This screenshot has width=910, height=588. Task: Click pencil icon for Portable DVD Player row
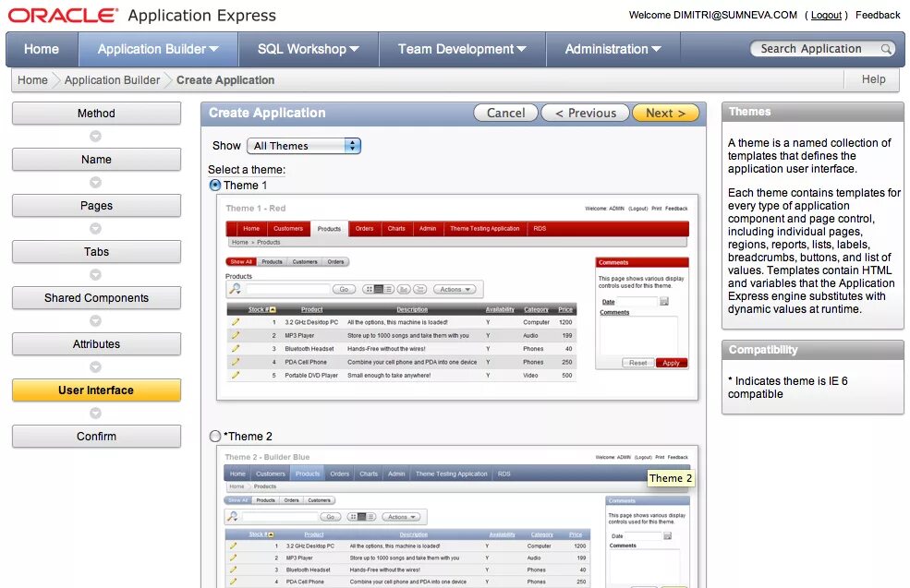pos(235,375)
